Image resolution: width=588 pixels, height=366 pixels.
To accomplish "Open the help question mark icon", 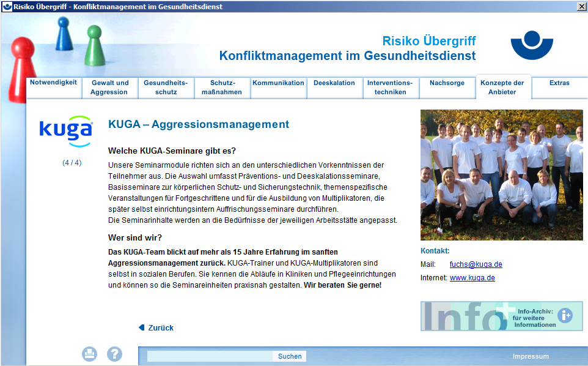I will pos(114,354).
